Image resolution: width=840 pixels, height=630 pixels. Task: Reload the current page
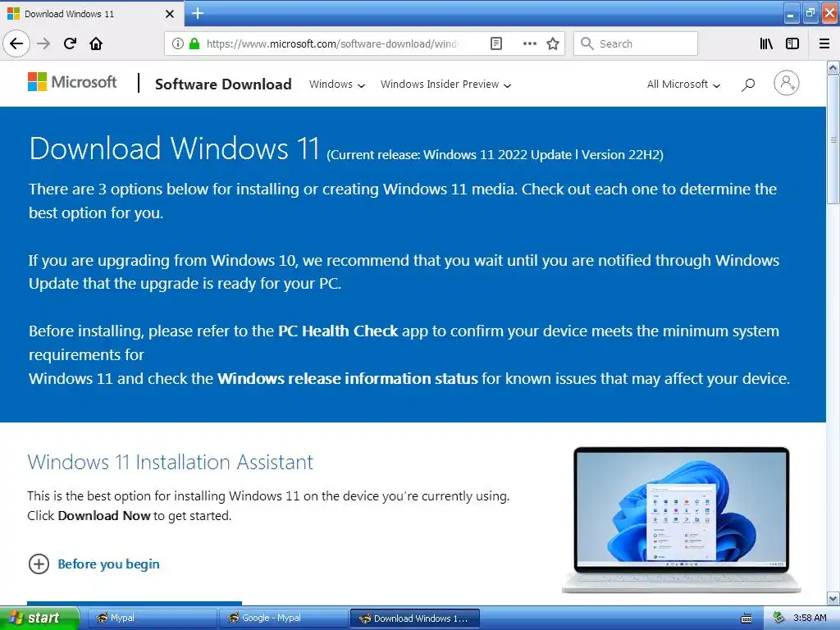click(70, 43)
